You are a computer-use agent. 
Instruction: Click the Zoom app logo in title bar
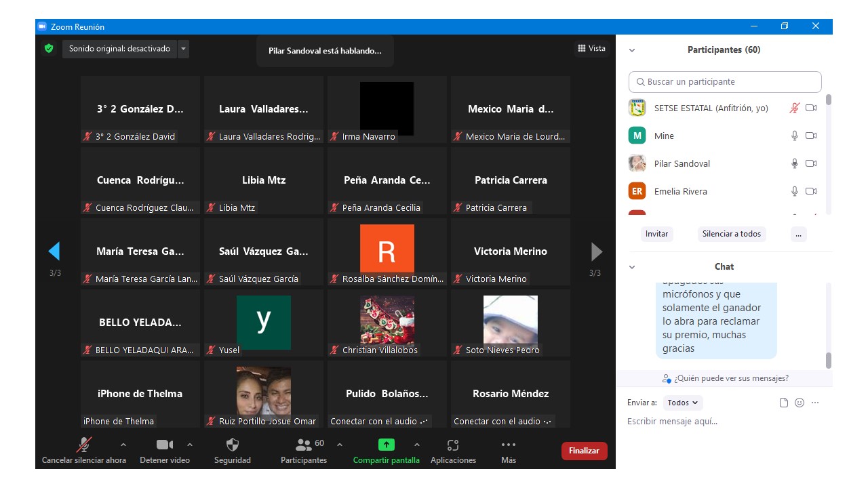tap(42, 26)
